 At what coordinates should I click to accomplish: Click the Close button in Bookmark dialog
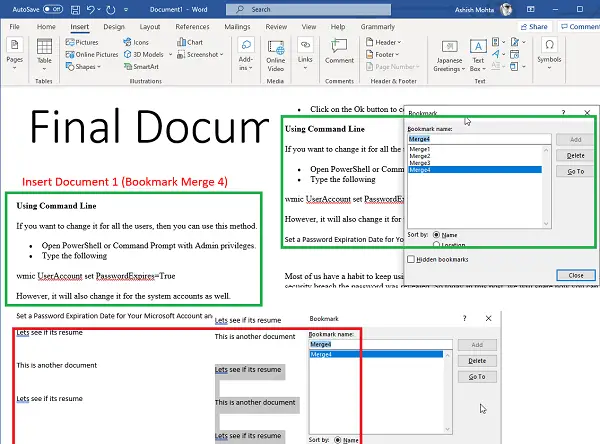tap(576, 275)
